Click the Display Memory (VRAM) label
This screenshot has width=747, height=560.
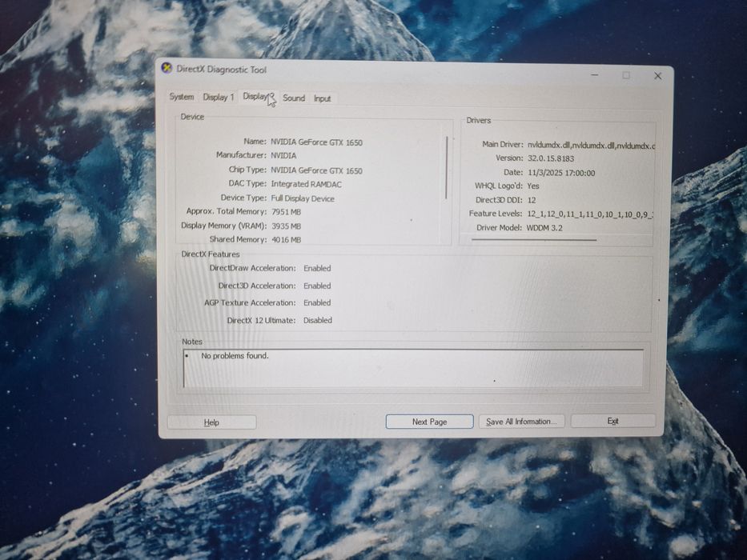tap(224, 226)
